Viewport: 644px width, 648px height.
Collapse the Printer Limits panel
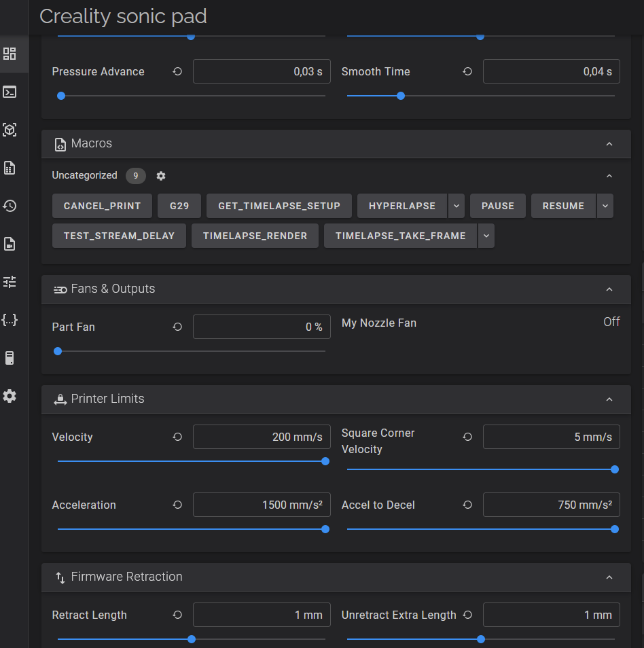609,399
